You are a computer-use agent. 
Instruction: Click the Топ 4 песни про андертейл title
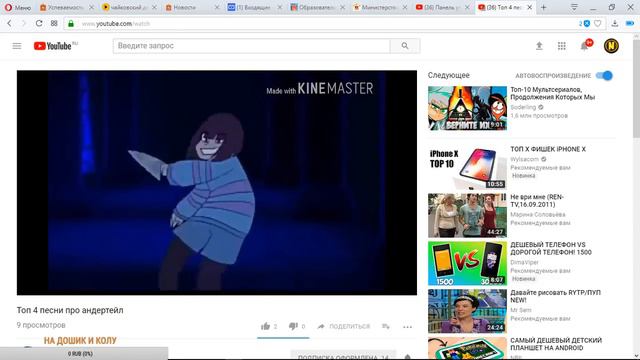point(70,310)
